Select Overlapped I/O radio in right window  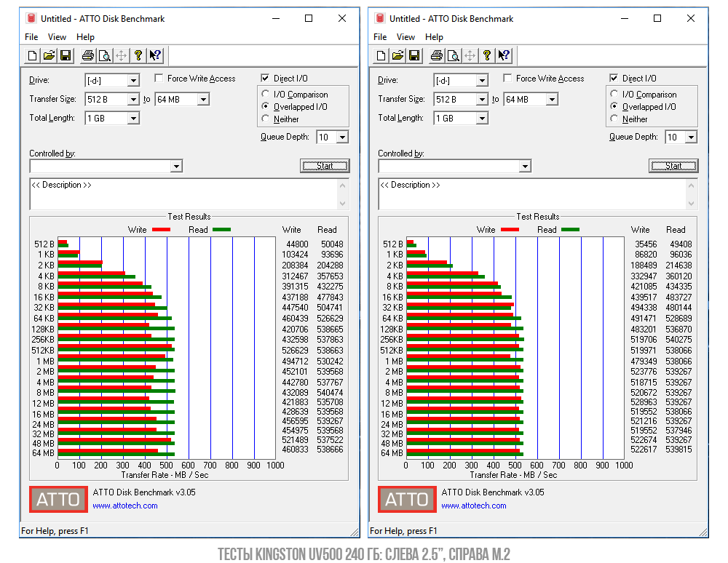[614, 106]
